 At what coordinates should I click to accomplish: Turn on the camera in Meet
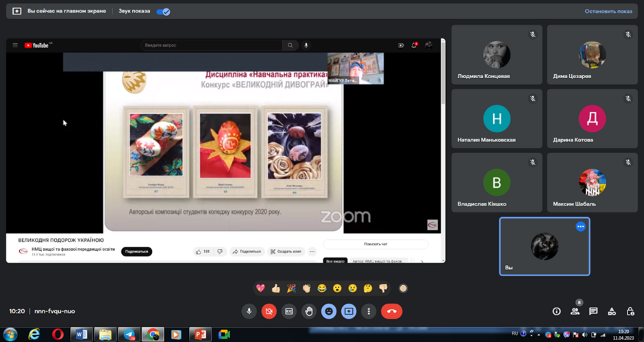269,311
